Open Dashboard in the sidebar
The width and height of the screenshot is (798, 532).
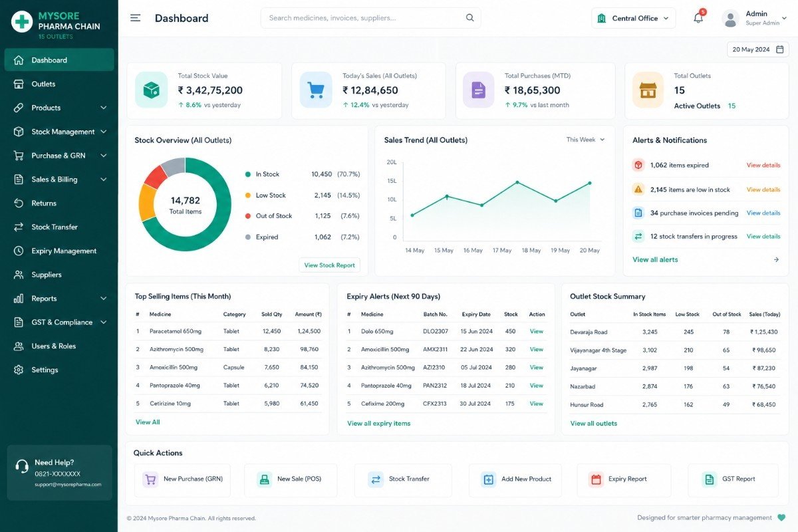(x=59, y=60)
